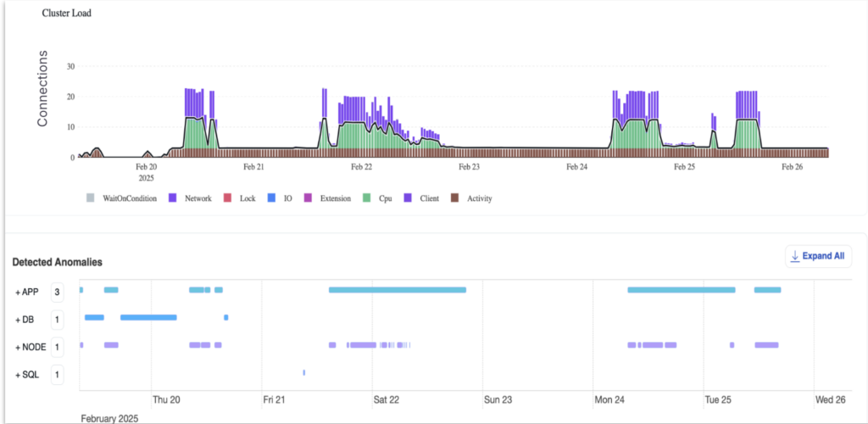Toggle the Activity legend series

point(471,198)
